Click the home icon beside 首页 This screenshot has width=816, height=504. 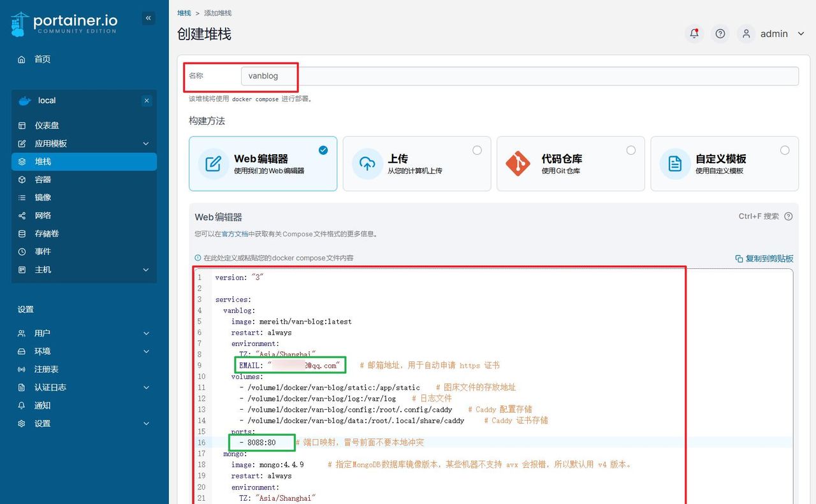pyautogui.click(x=22, y=59)
